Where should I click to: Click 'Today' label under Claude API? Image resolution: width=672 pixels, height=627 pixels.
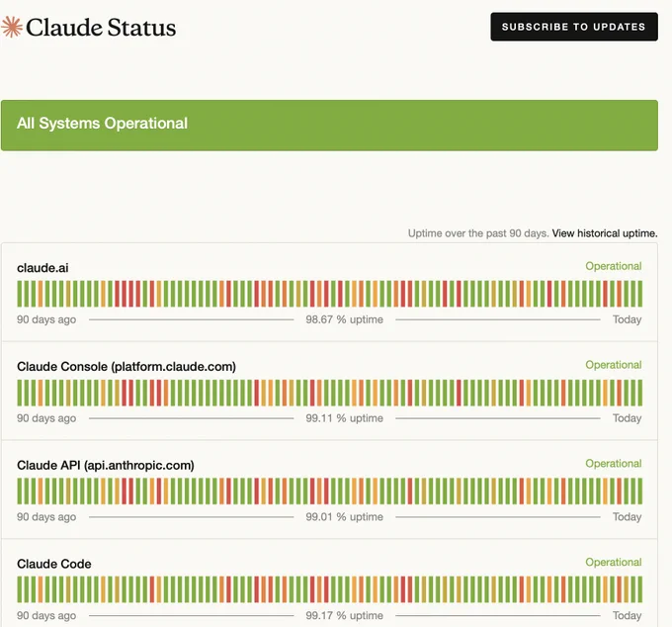coord(627,517)
